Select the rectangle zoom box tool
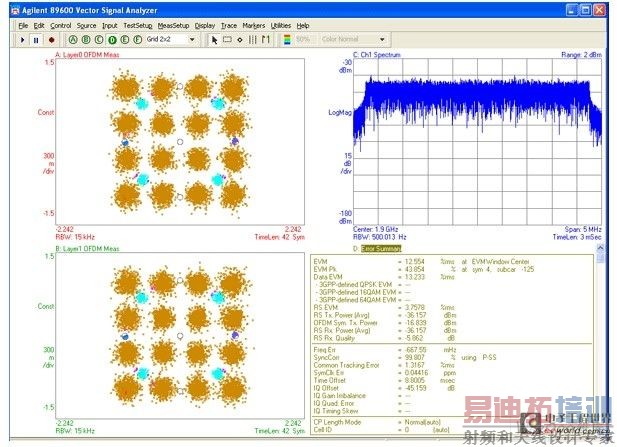617x447 pixels. pyautogui.click(x=227, y=39)
